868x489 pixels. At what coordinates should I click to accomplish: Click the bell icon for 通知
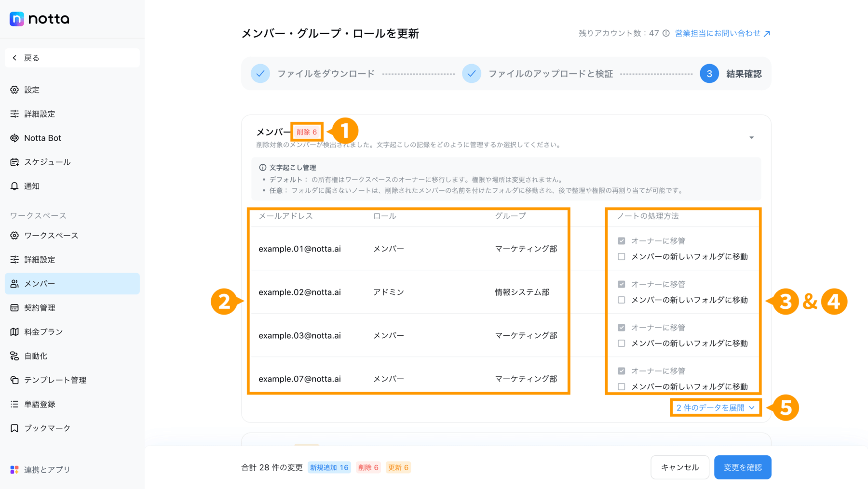[x=14, y=186]
